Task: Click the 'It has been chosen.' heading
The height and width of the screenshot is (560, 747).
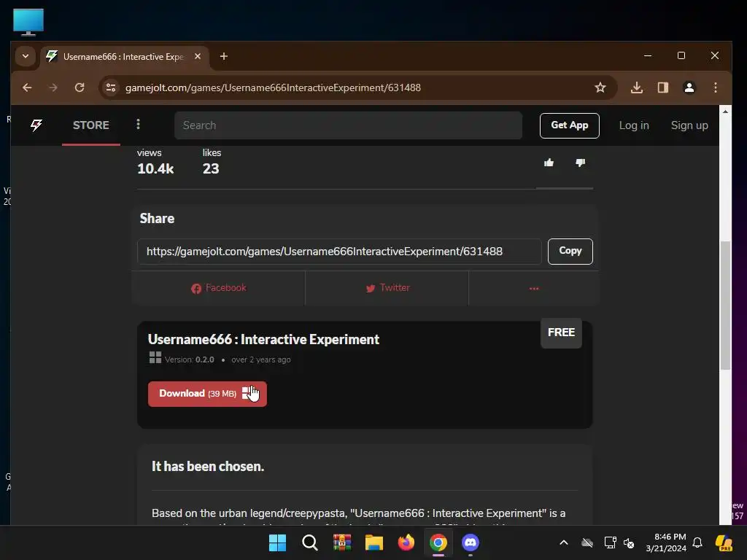Action: coord(208,466)
